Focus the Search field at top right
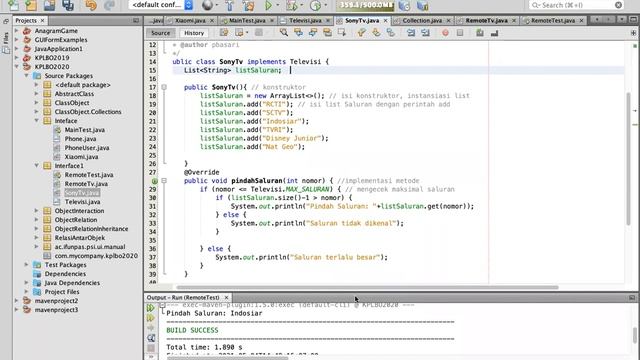 576,5
